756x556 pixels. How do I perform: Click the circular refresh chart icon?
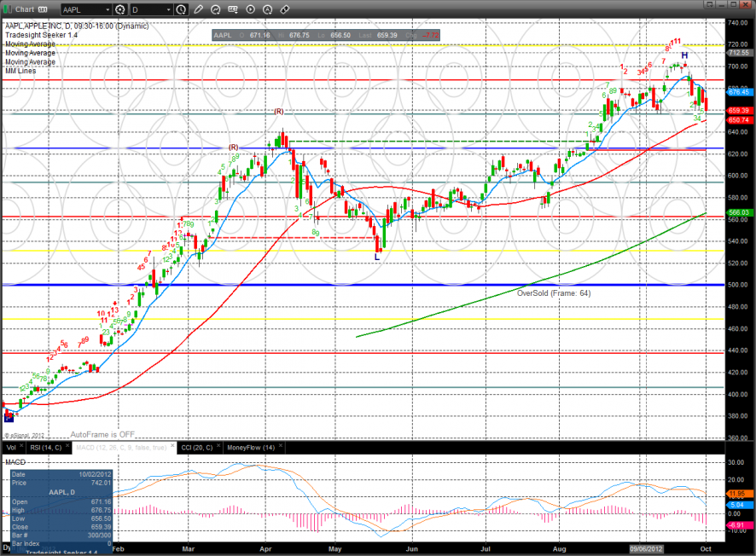(216, 9)
